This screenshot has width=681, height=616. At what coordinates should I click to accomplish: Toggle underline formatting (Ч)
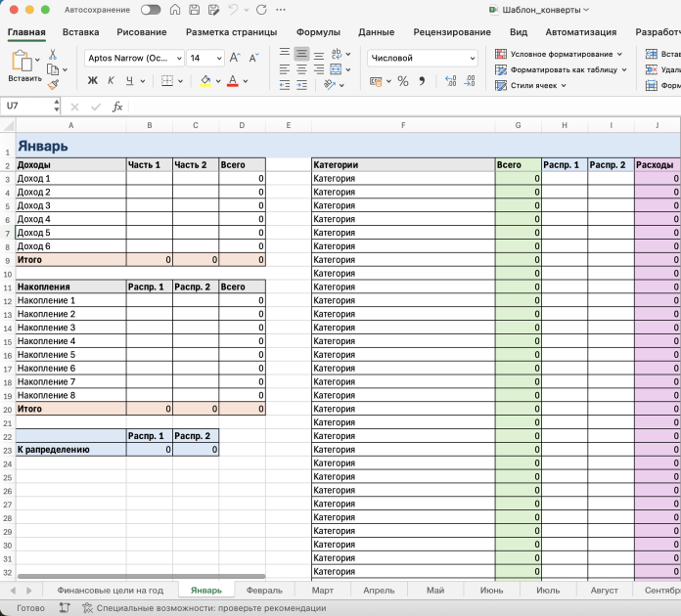pos(129,81)
